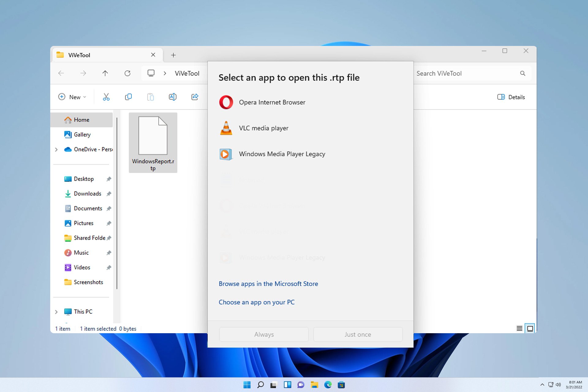Go back with the left arrow

tap(61, 73)
